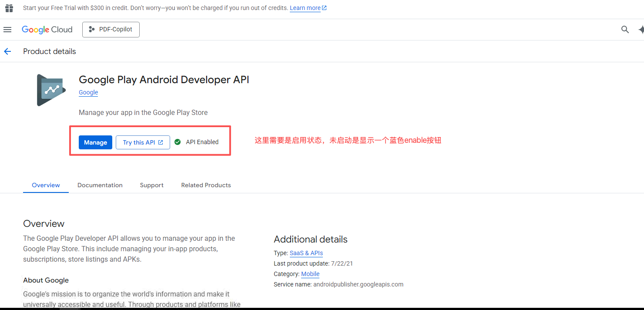Click the Gemini sparkle icon
644x310 pixels.
[641, 30]
